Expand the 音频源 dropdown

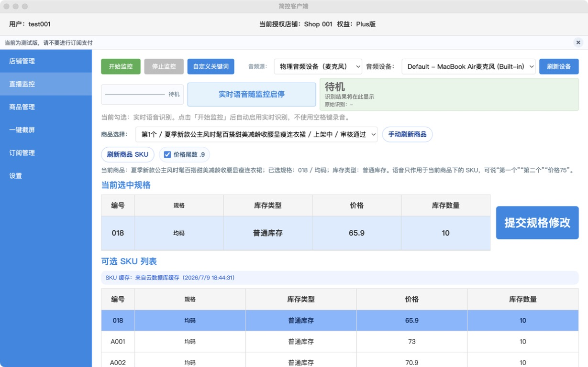point(318,66)
